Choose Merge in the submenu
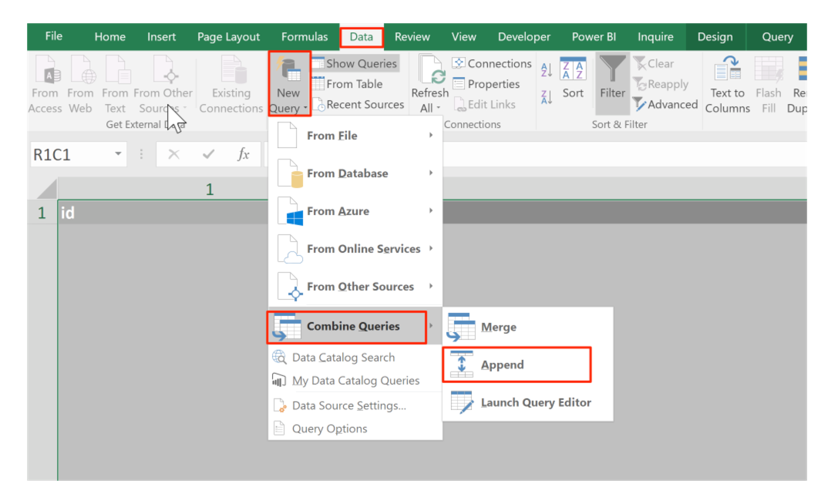Viewport: 828px width, 504px height. pos(527,328)
